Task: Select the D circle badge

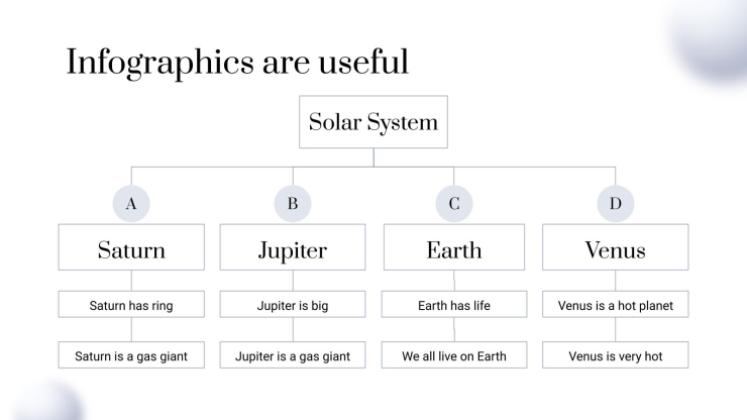Action: [616, 204]
